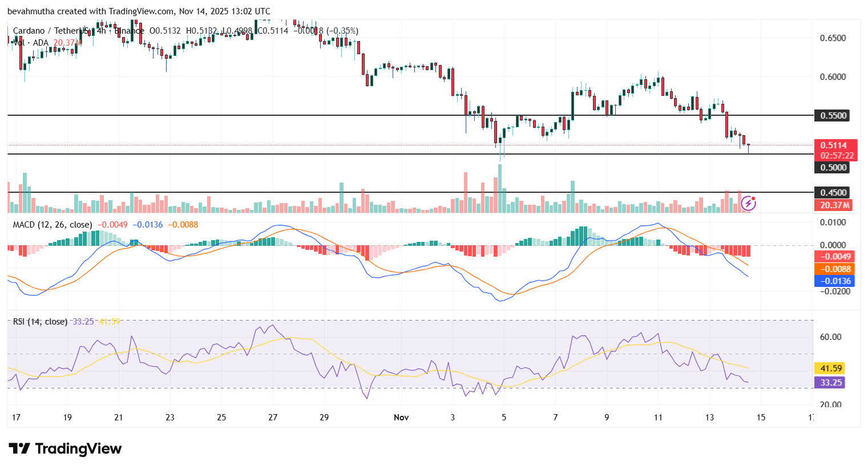Select the Nov label on time axis
This screenshot has width=868, height=470.
point(402,418)
